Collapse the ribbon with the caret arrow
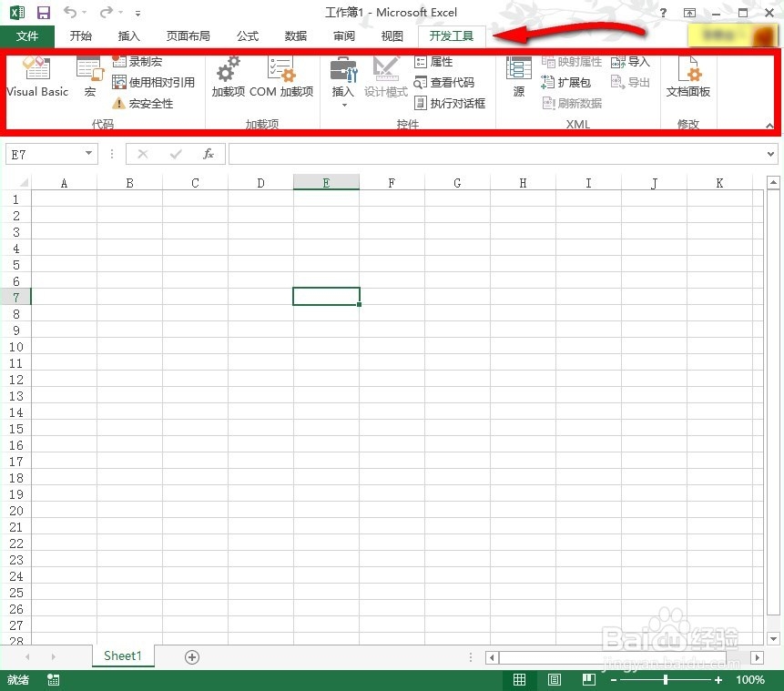 (x=769, y=125)
